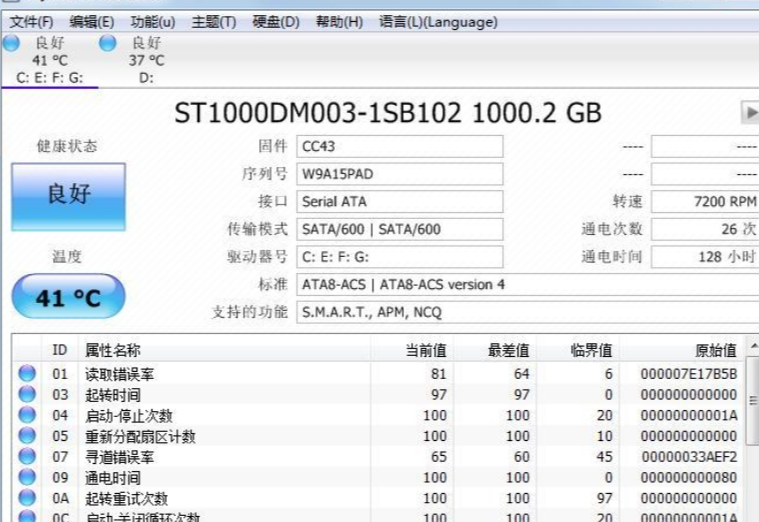Viewport: 759px width, 522px height.
Task: Click the 原始值 column header
Action: coord(681,350)
